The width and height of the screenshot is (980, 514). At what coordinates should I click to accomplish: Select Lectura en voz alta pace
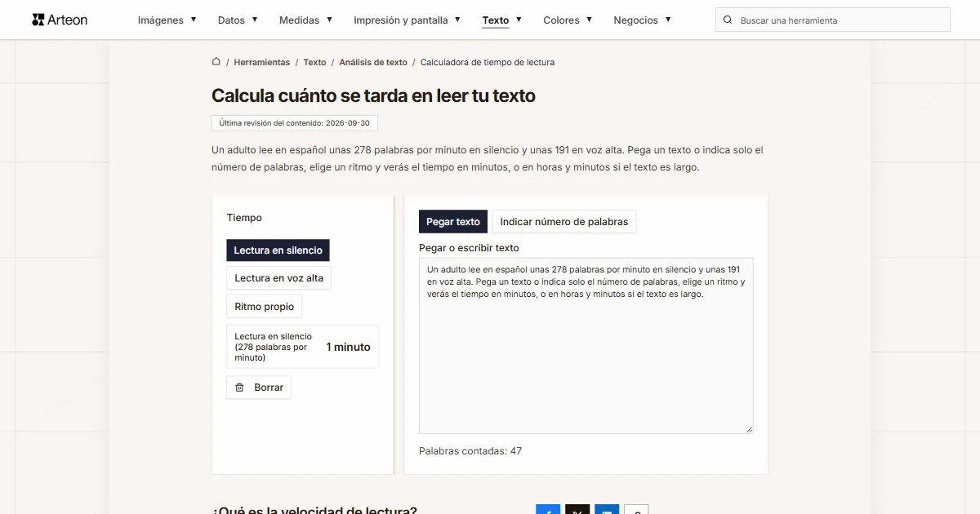(x=278, y=278)
